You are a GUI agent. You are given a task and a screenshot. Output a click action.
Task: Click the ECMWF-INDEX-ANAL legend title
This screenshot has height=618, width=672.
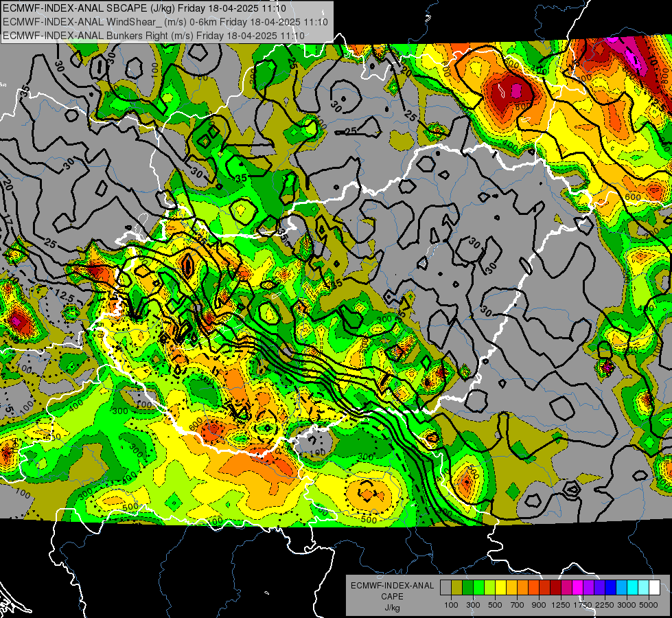pyautogui.click(x=393, y=586)
